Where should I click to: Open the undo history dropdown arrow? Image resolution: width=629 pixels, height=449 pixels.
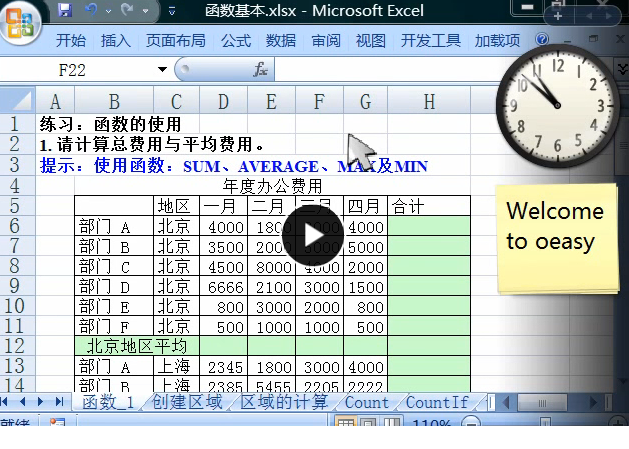(x=108, y=11)
